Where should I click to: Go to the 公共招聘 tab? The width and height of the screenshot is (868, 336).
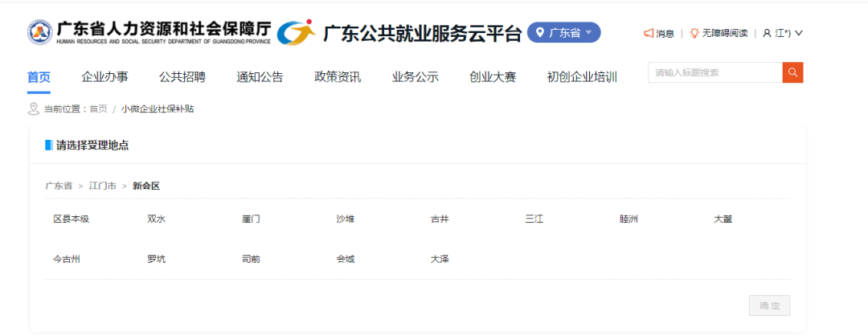pyautogui.click(x=182, y=77)
